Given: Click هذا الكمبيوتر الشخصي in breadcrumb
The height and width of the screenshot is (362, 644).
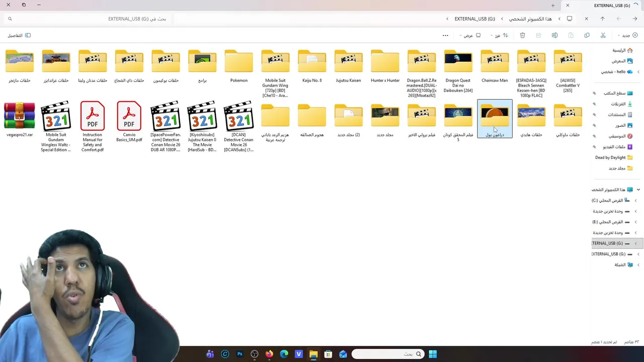Looking at the screenshot, I should [x=530, y=19].
